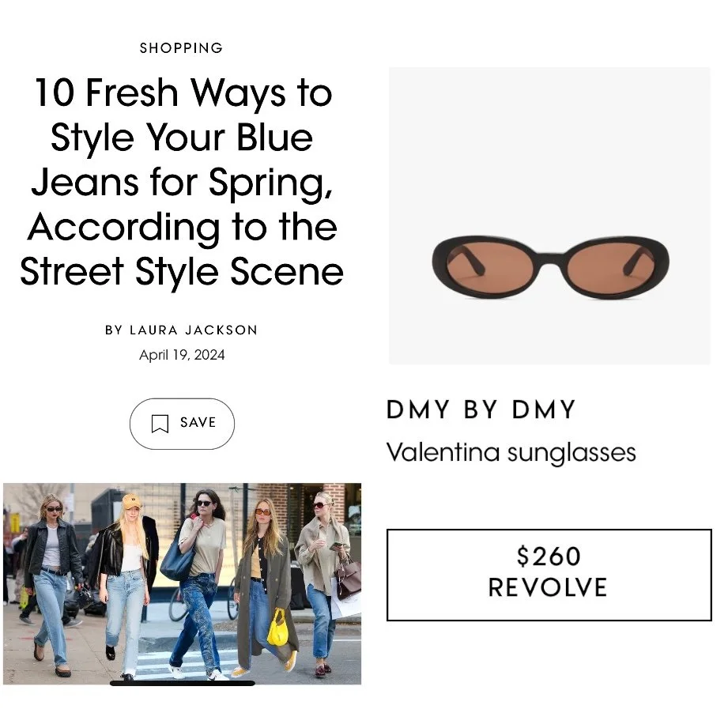Open the DMY BY DMY brand link
The width and height of the screenshot is (728, 728).
click(481, 410)
